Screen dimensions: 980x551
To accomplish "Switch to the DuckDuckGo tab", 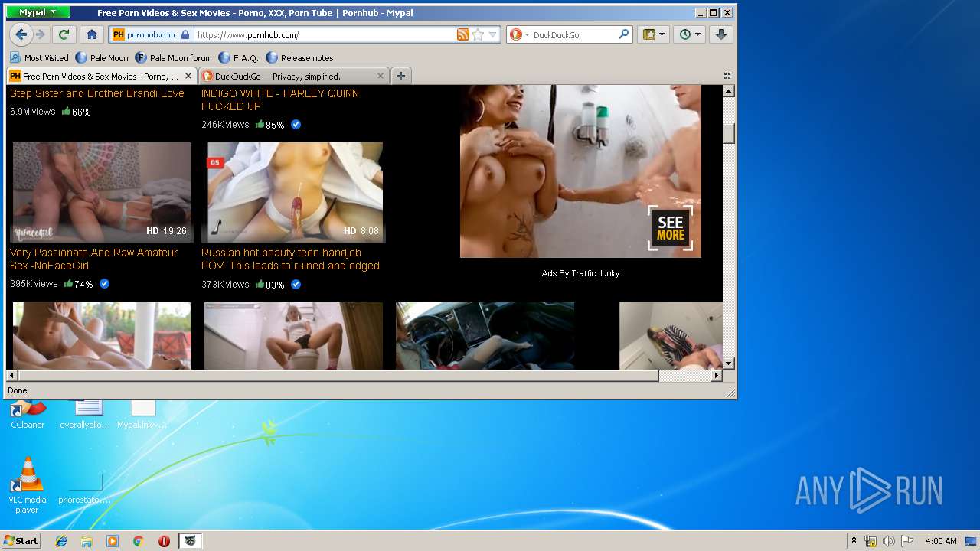I will coord(292,76).
